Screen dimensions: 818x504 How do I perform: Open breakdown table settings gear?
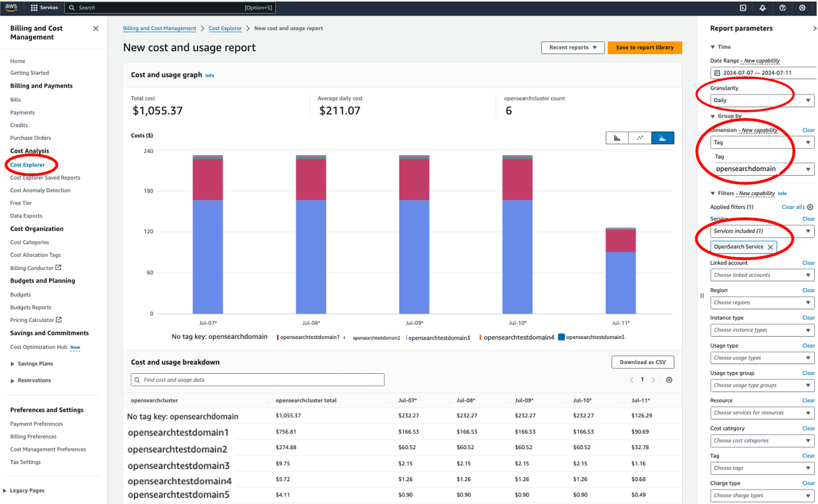coord(669,380)
